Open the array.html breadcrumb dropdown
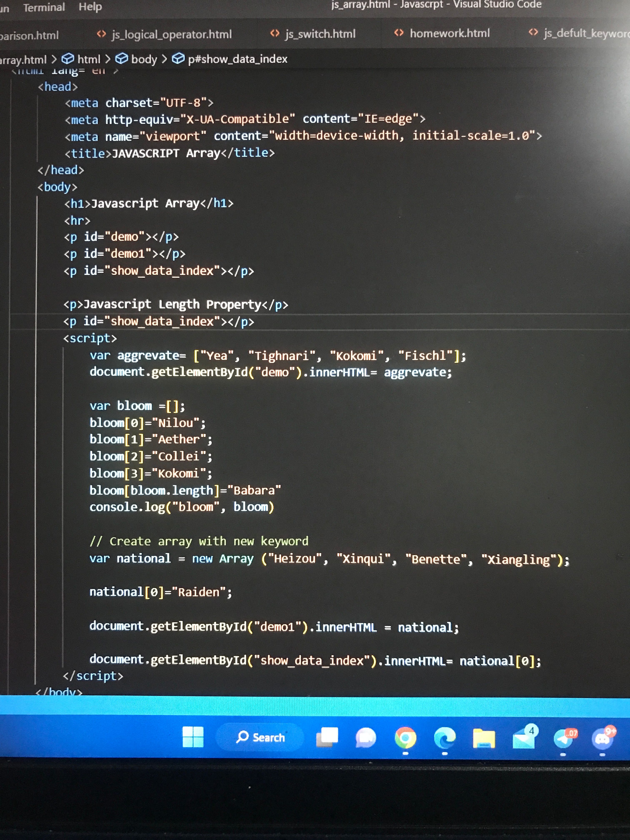The image size is (630, 840). 23,59
